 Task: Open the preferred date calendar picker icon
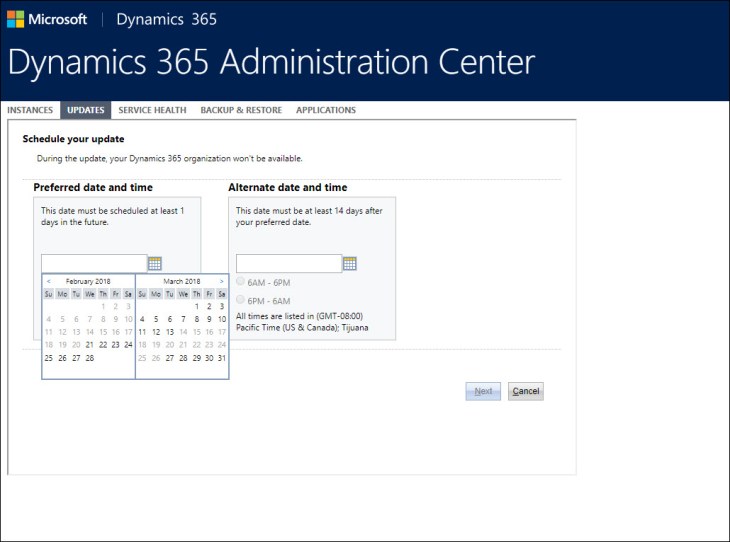tap(155, 264)
